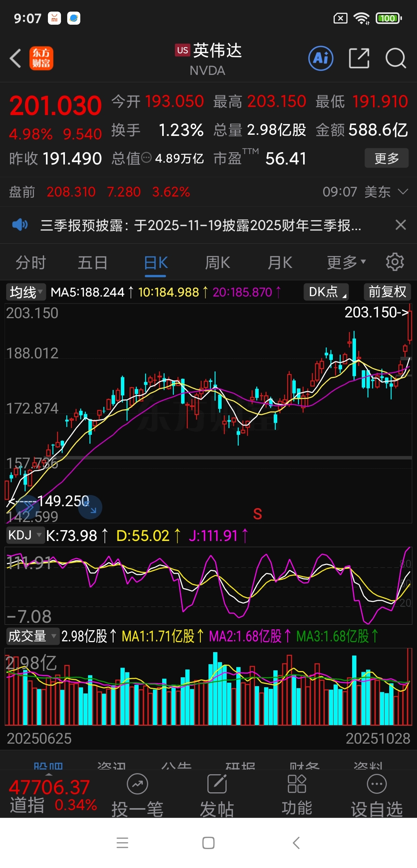
Task: Tap the 道指 47706.37 index ticker
Action: pos(53,796)
